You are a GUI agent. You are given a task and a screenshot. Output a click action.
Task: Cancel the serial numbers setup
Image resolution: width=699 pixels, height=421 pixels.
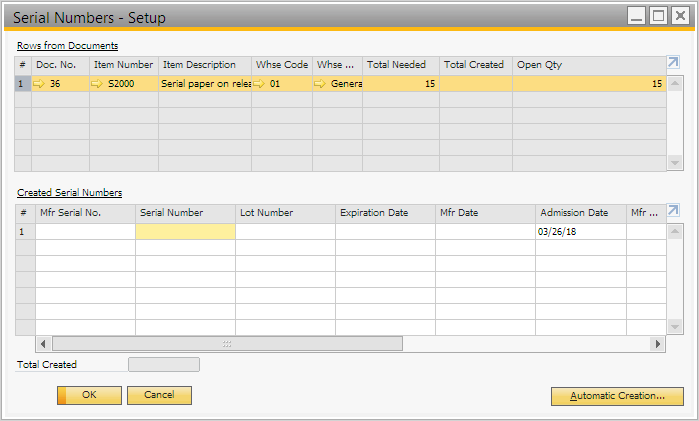pyautogui.click(x=159, y=395)
